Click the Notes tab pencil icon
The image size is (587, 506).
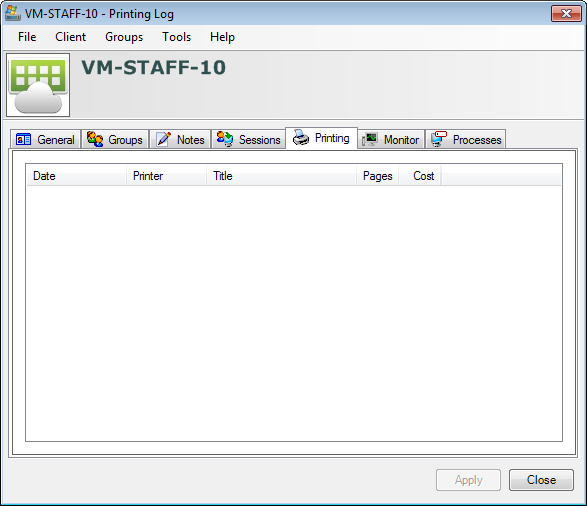point(163,139)
